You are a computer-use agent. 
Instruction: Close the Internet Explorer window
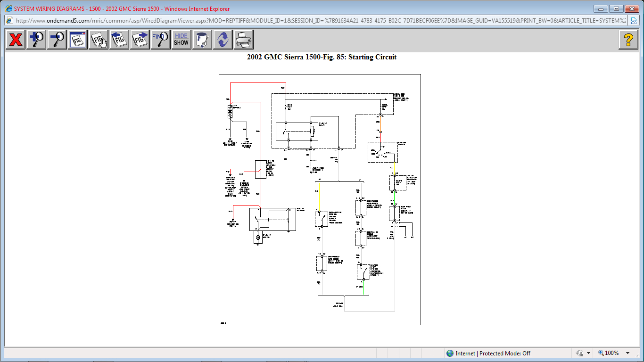(631, 8)
